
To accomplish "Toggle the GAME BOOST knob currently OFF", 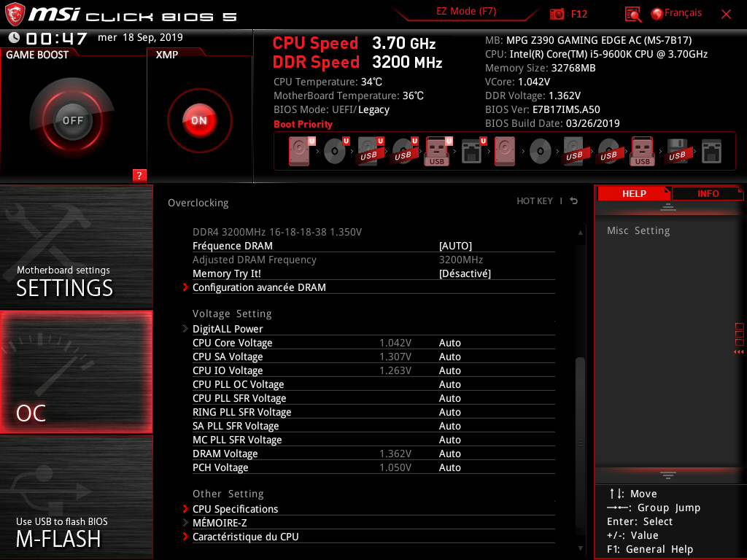I will point(72,120).
